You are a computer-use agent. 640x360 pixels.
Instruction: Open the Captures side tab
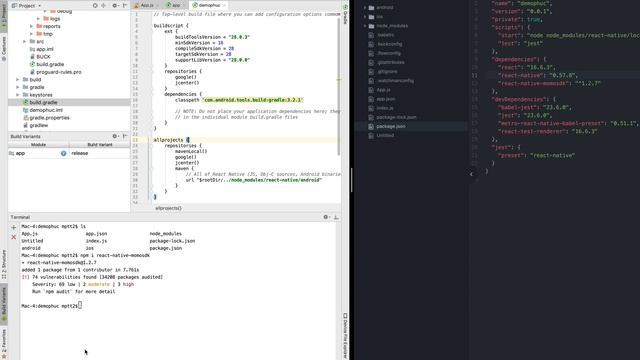coord(4,48)
